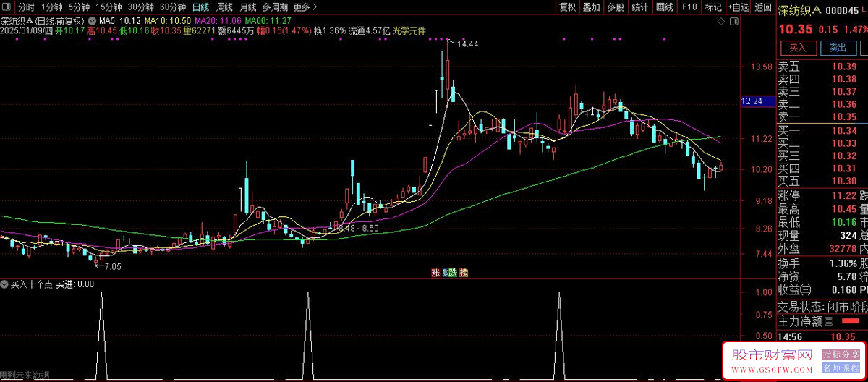868x382 pixels.
Task: Click the 复权 toolbar button
Action: pos(568,7)
